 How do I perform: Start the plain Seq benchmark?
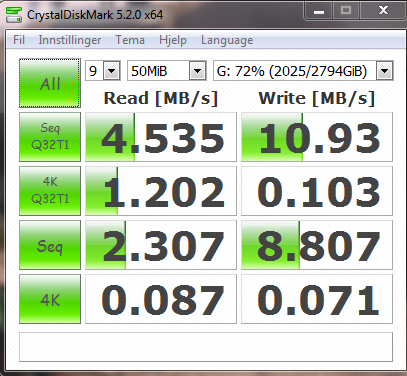(x=50, y=245)
